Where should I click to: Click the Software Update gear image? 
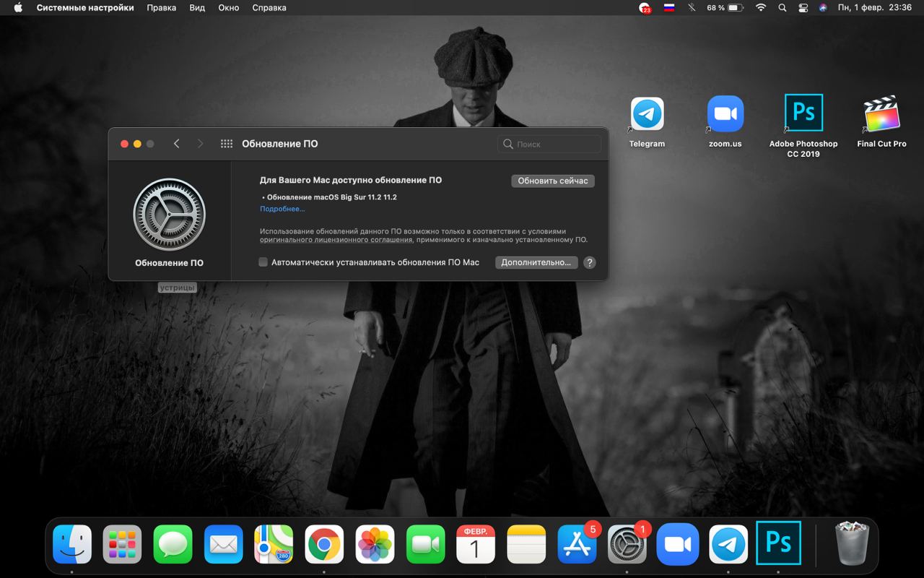point(169,215)
